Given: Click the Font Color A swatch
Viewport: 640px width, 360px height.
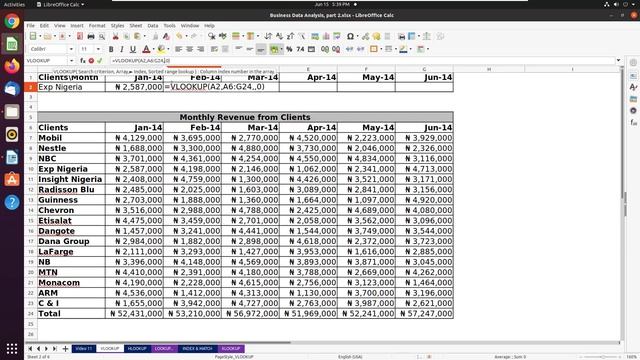Looking at the screenshot, I should (146, 49).
